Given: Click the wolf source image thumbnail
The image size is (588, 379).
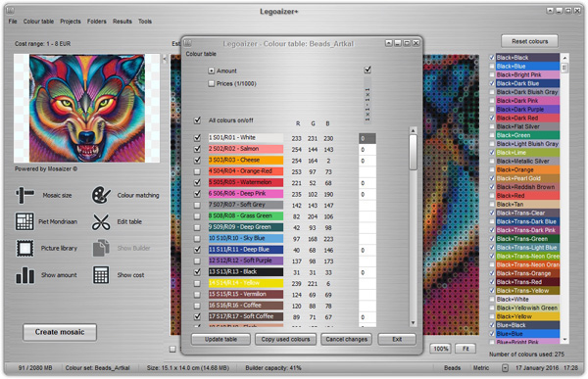Looking at the screenshot, I should 86,108.
